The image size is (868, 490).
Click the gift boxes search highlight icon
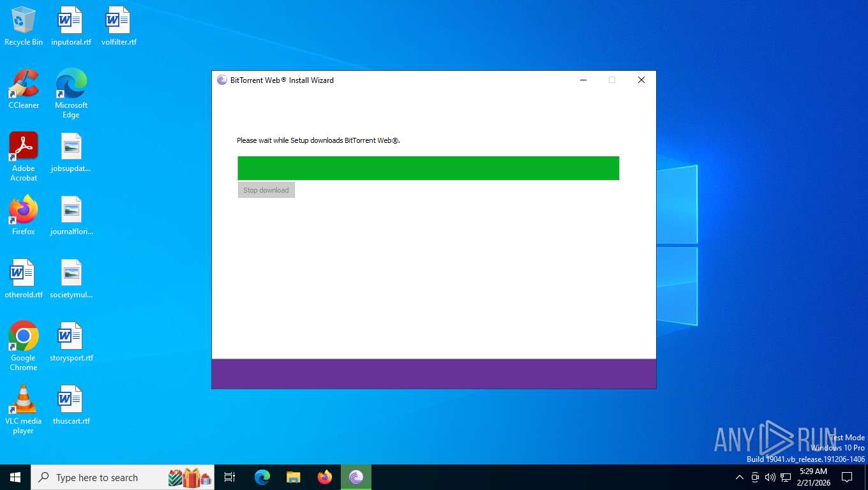[190, 477]
